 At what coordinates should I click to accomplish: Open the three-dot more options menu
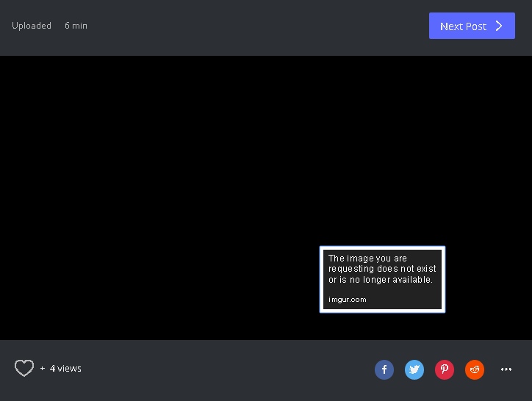[506, 369]
